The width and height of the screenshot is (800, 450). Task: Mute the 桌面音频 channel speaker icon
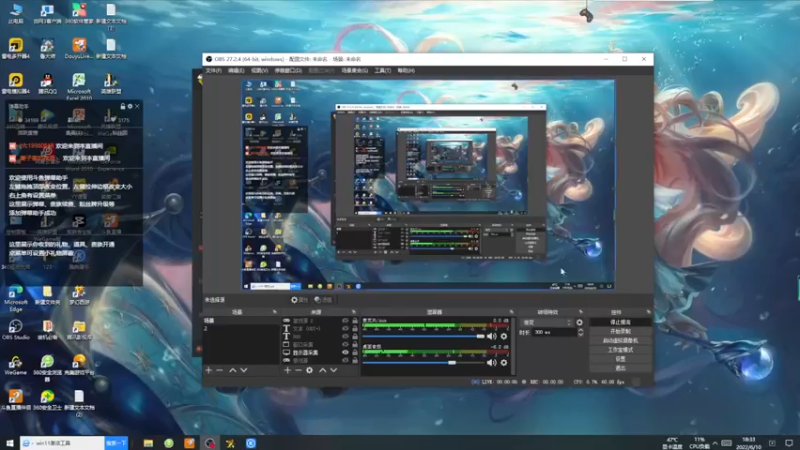pyautogui.click(x=491, y=363)
